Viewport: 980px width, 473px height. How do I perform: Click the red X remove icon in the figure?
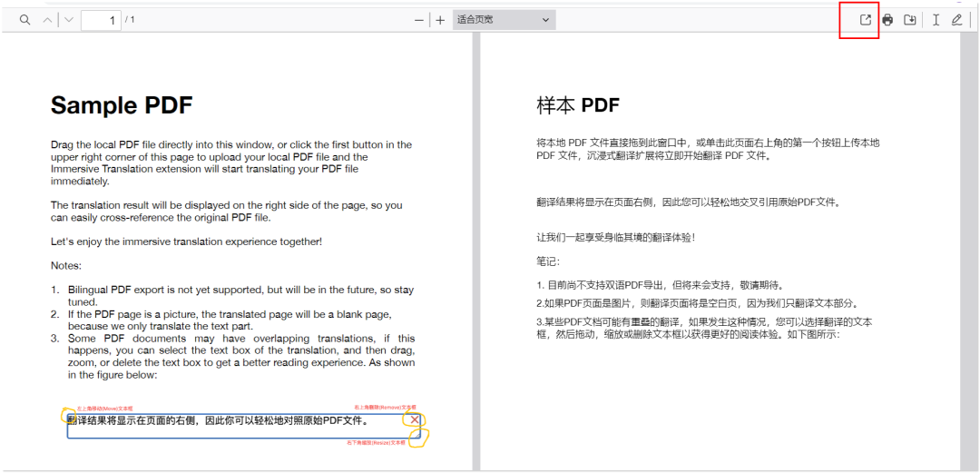[x=415, y=419]
